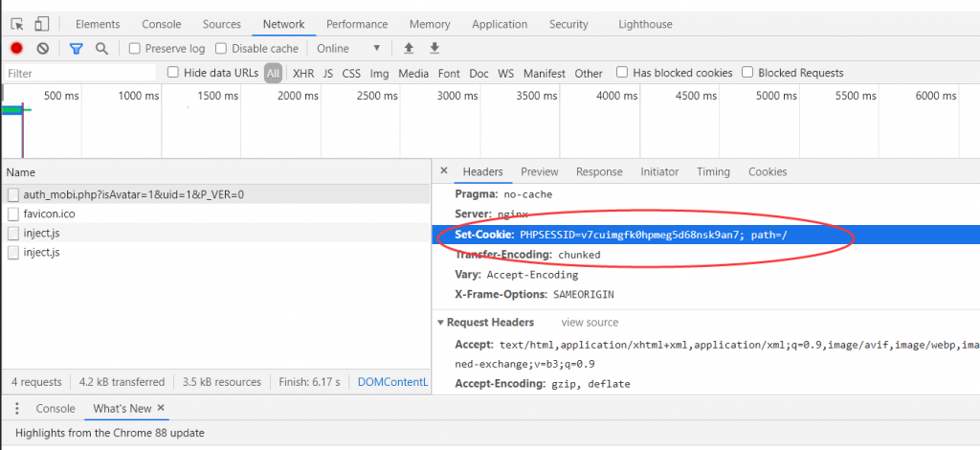Open the Lighthouse tab
The height and width of the screenshot is (450, 980).
point(646,24)
